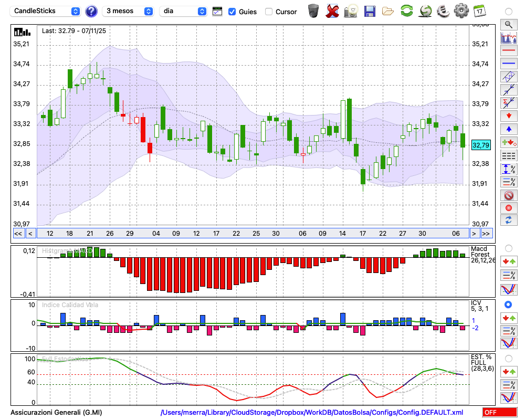This screenshot has width=525, height=420.
Task: Click the blue floppy disk save icon
Action: pyautogui.click(x=370, y=11)
